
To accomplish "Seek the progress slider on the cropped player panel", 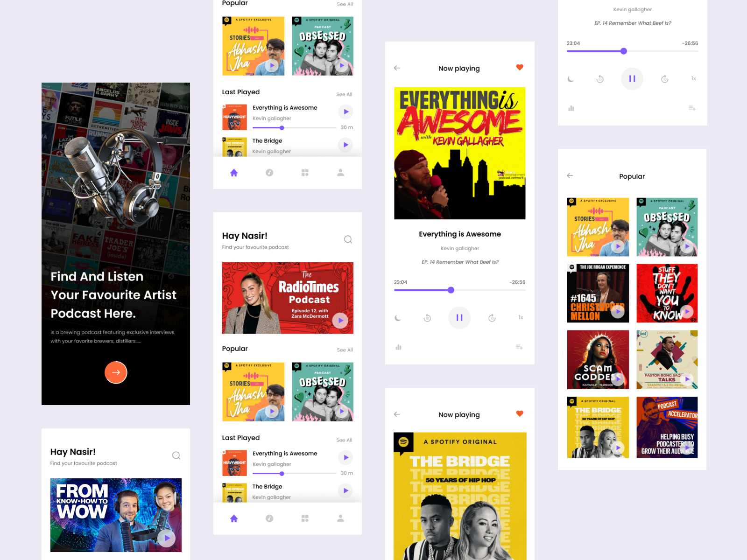I will click(633, 51).
